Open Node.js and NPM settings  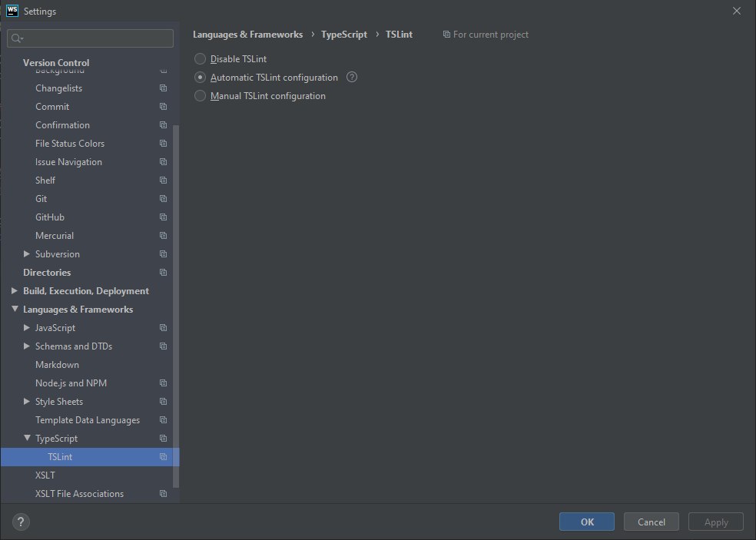(71, 383)
